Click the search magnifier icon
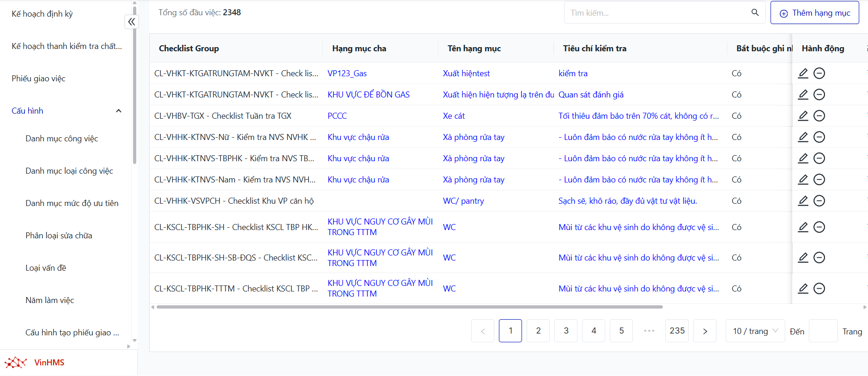 tap(755, 12)
